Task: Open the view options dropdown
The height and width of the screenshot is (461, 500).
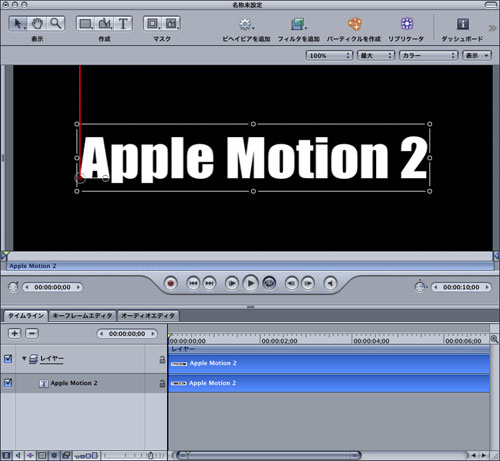Action: 477,55
